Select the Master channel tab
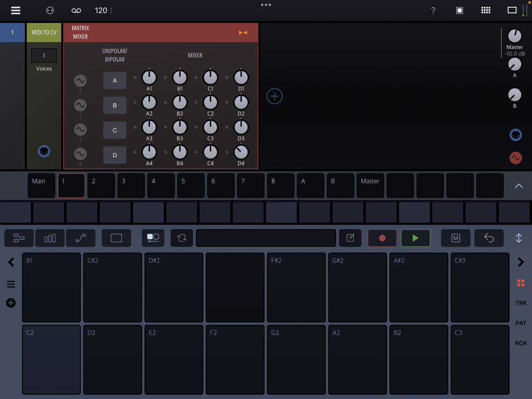Image resolution: width=532 pixels, height=399 pixels. [x=370, y=185]
